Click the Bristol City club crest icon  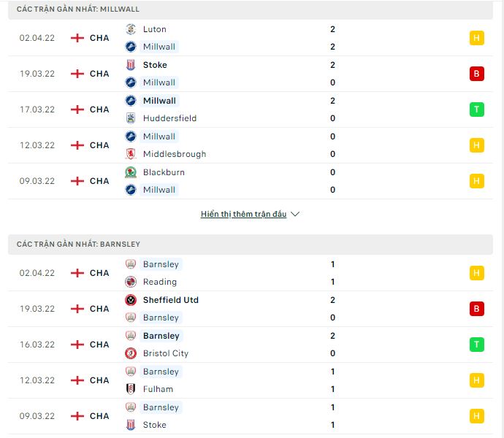131,353
